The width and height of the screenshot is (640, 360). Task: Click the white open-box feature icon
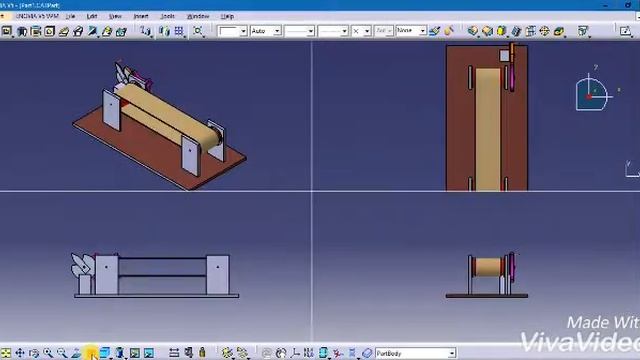tap(78, 31)
